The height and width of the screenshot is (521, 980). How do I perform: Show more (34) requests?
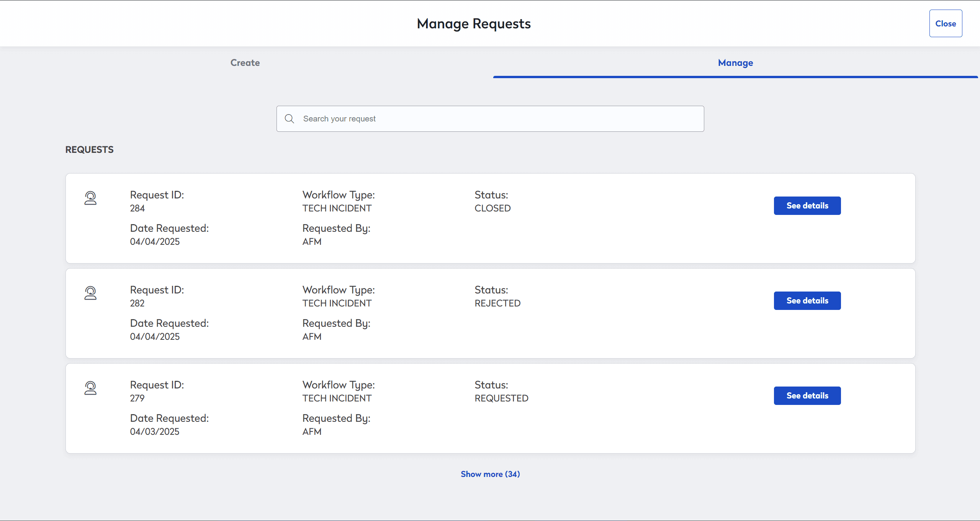point(490,474)
